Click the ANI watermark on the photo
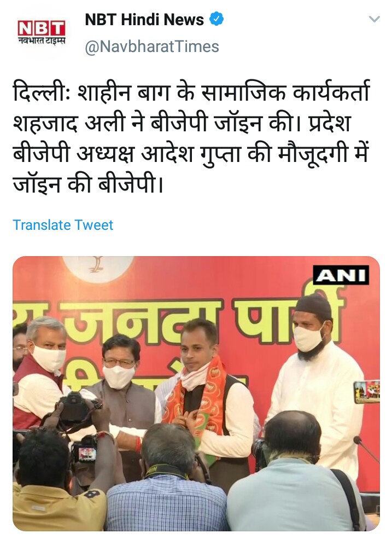 click(x=341, y=275)
